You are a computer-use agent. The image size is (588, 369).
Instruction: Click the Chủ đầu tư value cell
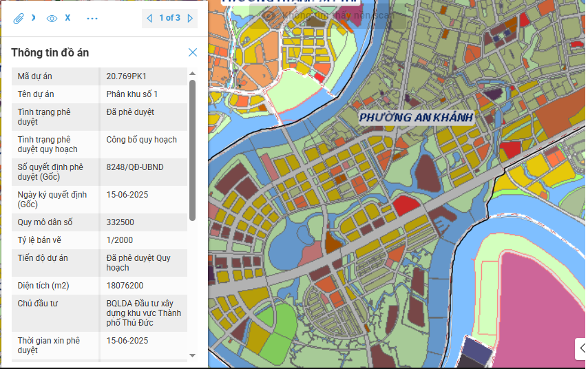point(140,313)
